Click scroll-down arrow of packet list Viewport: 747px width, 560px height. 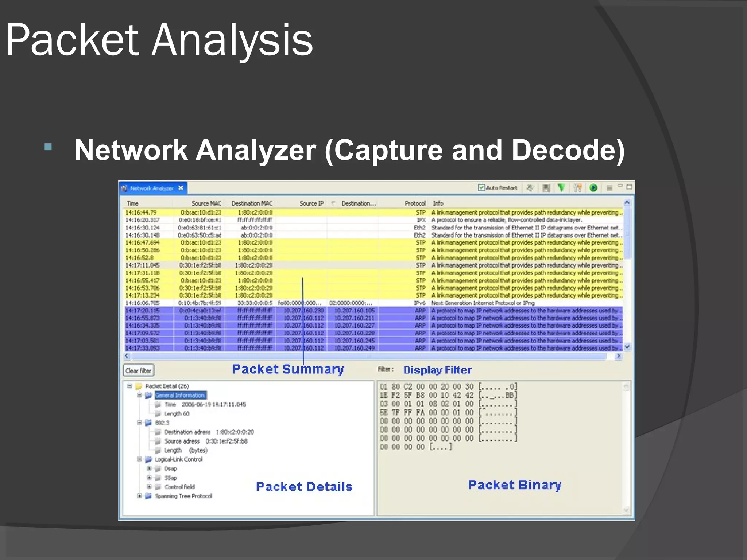click(627, 347)
